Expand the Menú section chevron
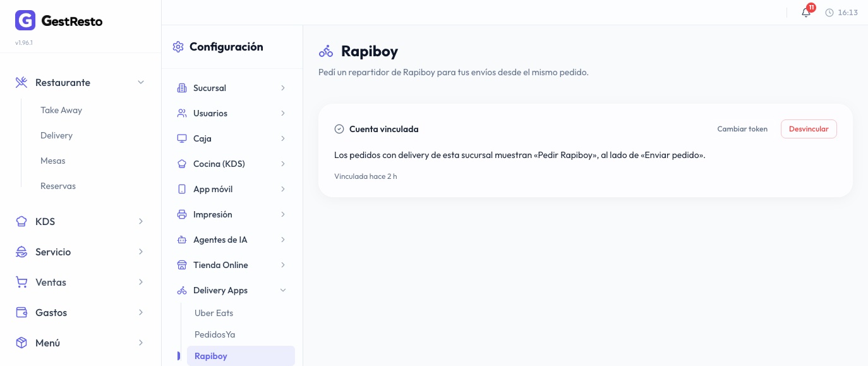This screenshot has width=868, height=366. click(141, 343)
